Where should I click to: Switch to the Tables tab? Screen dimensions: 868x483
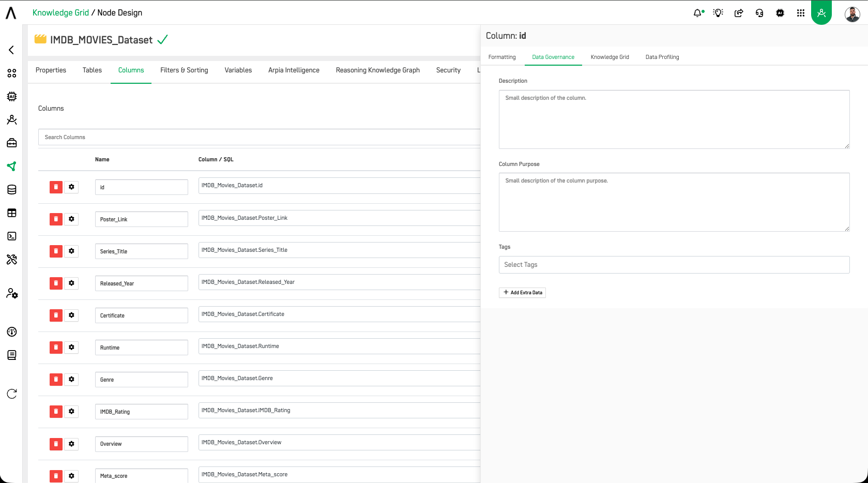92,70
